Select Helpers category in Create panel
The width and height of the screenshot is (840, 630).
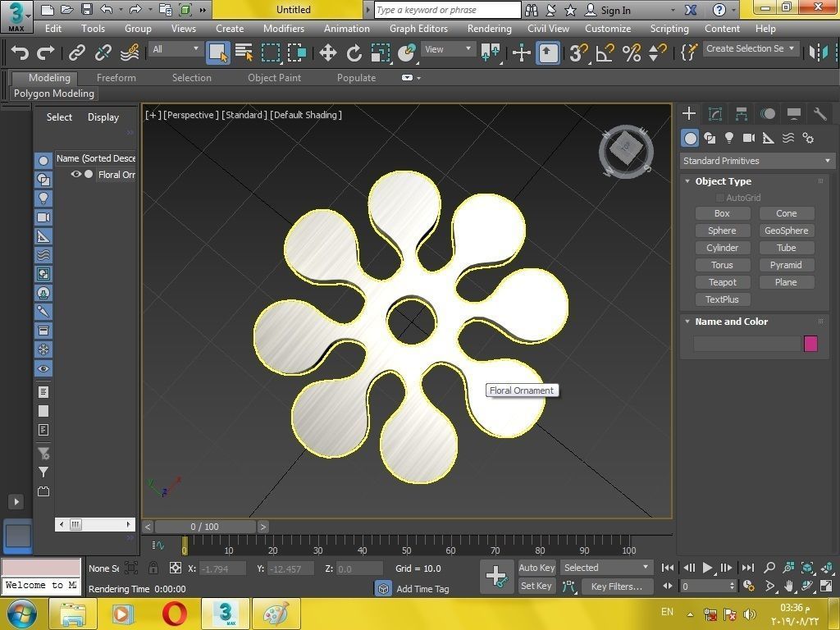point(768,138)
